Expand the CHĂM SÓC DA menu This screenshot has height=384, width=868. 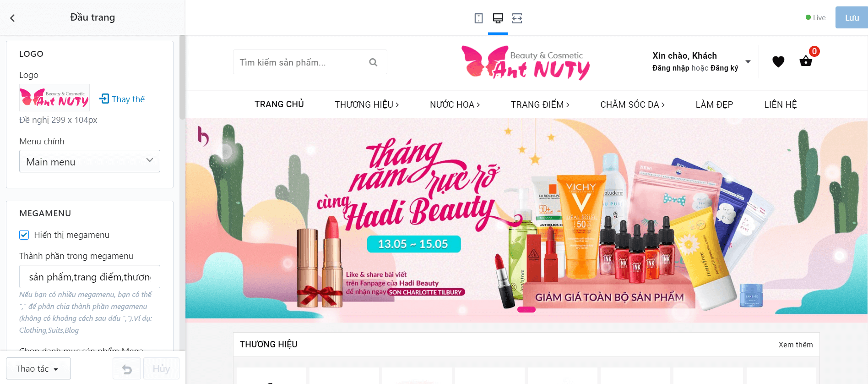632,104
